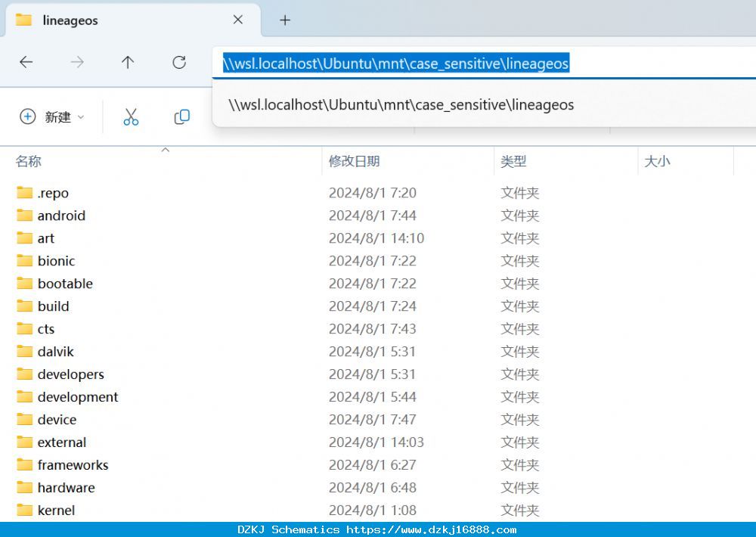
Task: Click the date '2024/8/1 5:44' of development
Action: (372, 396)
